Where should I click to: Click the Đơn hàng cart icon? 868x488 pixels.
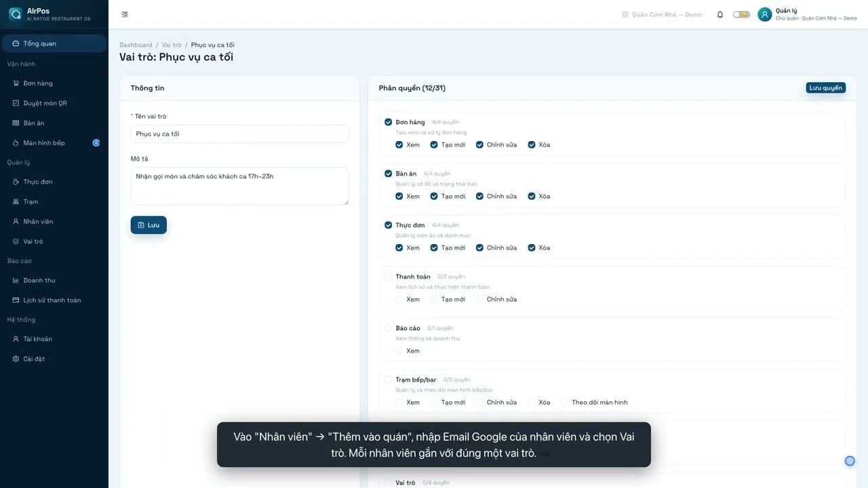pyautogui.click(x=16, y=83)
